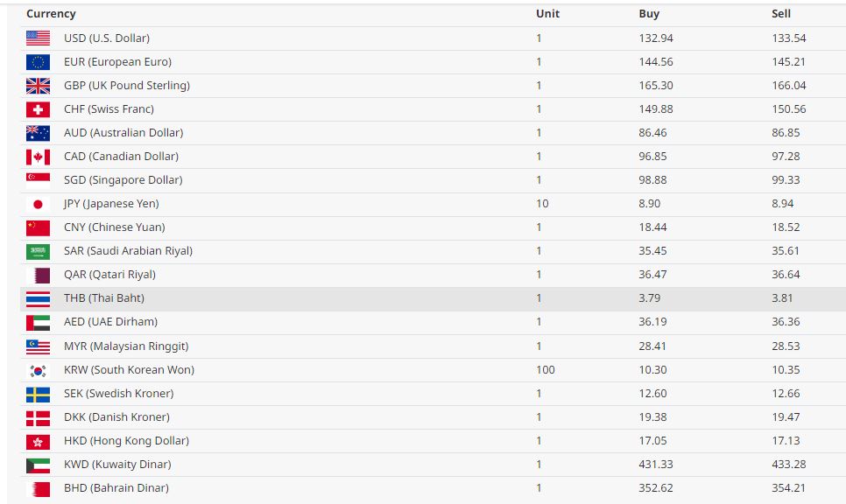Click the Saudi Arabian flag icon
The image size is (846, 504).
[38, 251]
